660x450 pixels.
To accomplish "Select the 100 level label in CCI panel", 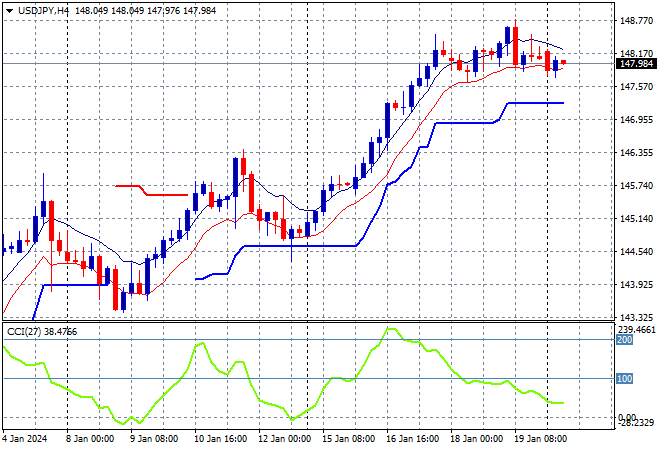I will [624, 378].
